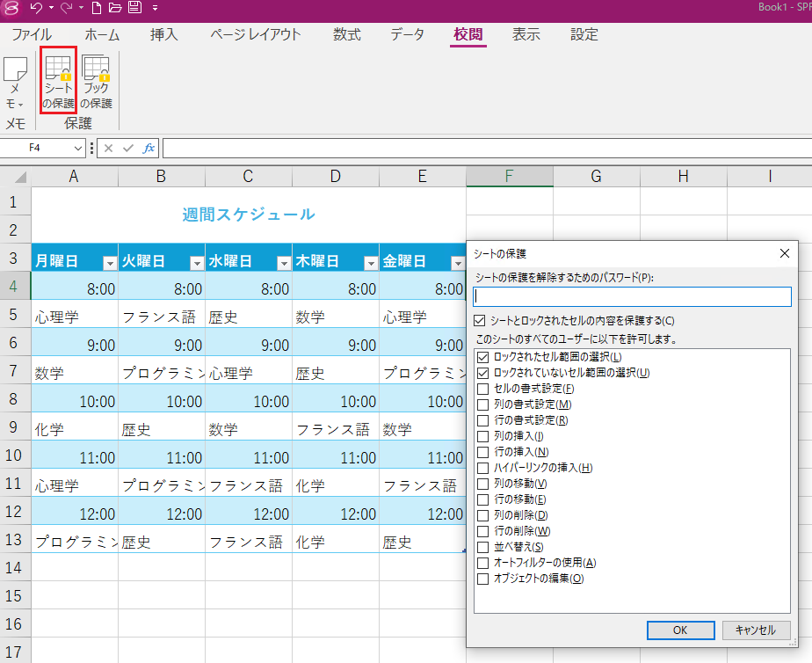Enable 行の削除 checkbox

(482, 531)
